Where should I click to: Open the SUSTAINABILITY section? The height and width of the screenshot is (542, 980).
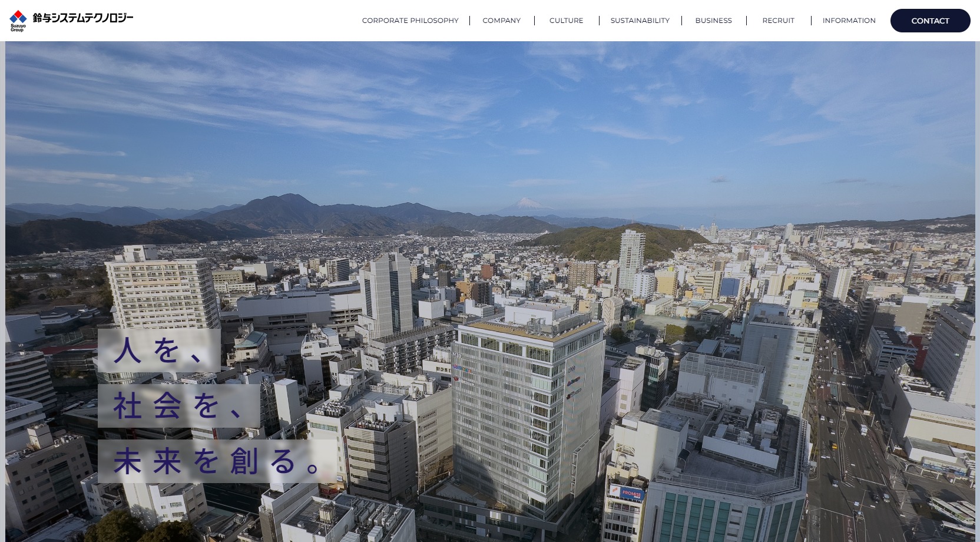(x=640, y=21)
